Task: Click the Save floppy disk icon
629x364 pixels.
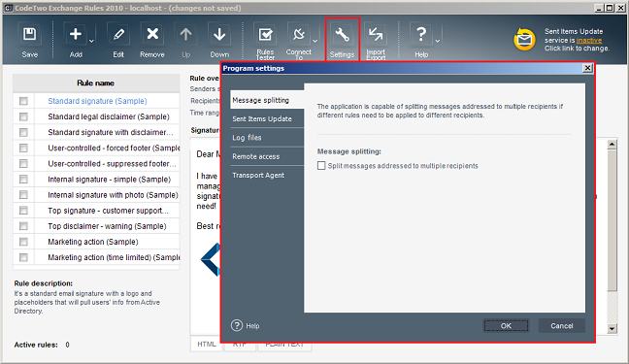Action: [x=30, y=35]
